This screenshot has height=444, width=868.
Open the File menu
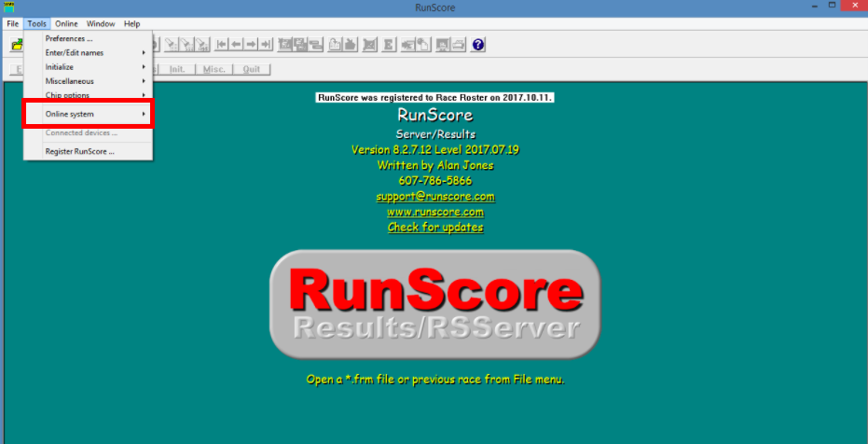coord(13,23)
